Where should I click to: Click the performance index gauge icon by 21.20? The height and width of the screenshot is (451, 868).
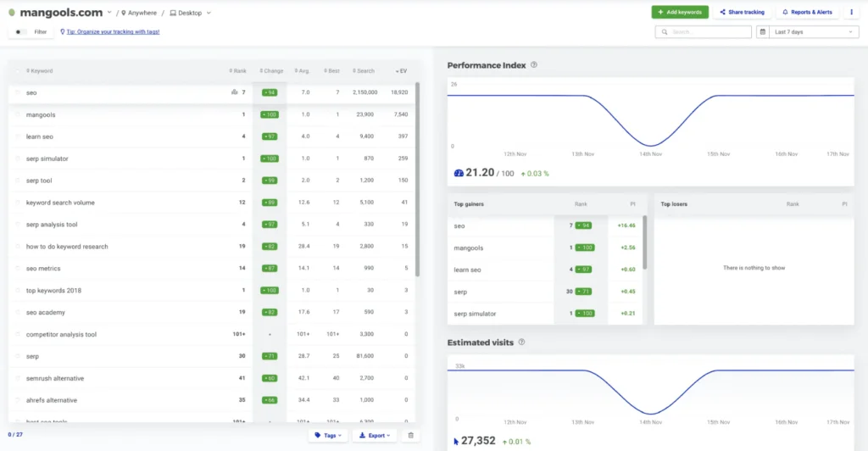pyautogui.click(x=458, y=173)
